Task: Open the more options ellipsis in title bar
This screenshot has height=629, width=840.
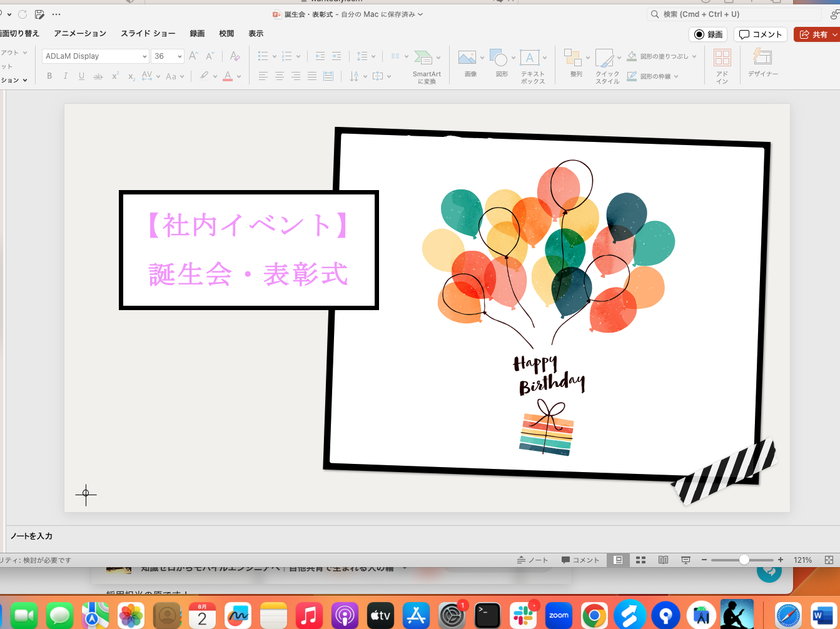Action: pyautogui.click(x=56, y=14)
